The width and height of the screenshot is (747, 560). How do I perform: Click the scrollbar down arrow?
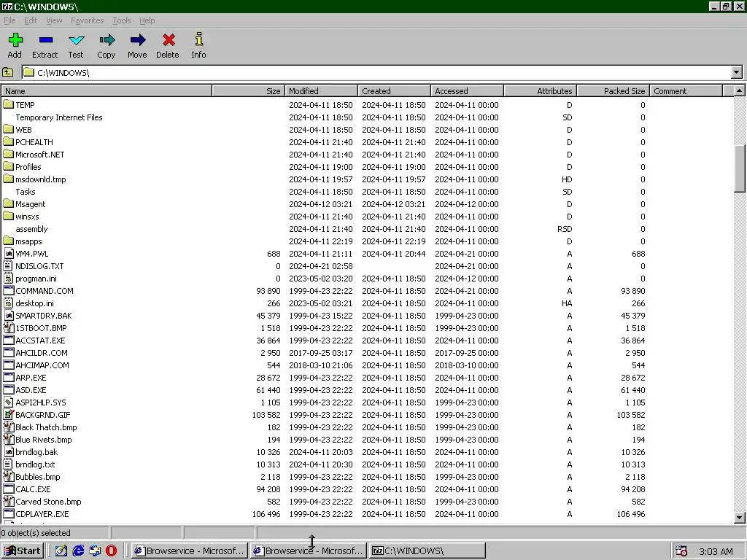(740, 518)
